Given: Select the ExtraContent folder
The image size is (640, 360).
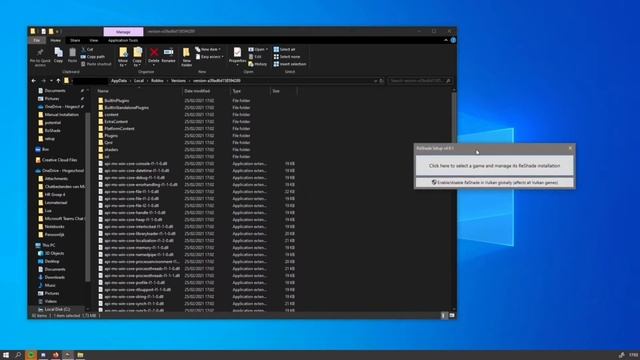Looking at the screenshot, I should click(x=116, y=122).
